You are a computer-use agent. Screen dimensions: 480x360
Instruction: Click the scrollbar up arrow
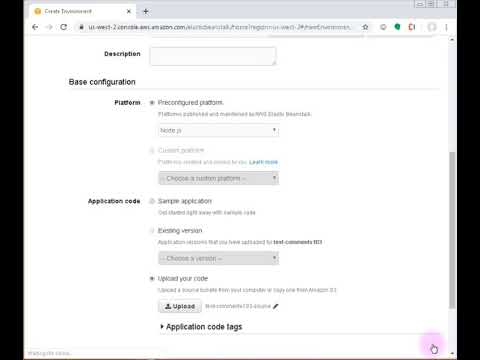click(x=452, y=40)
